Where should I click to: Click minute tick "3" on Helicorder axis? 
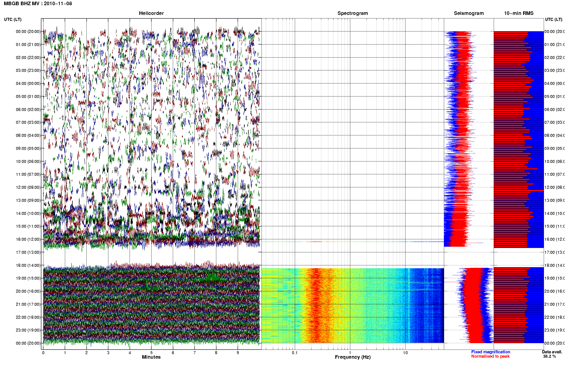108,353
